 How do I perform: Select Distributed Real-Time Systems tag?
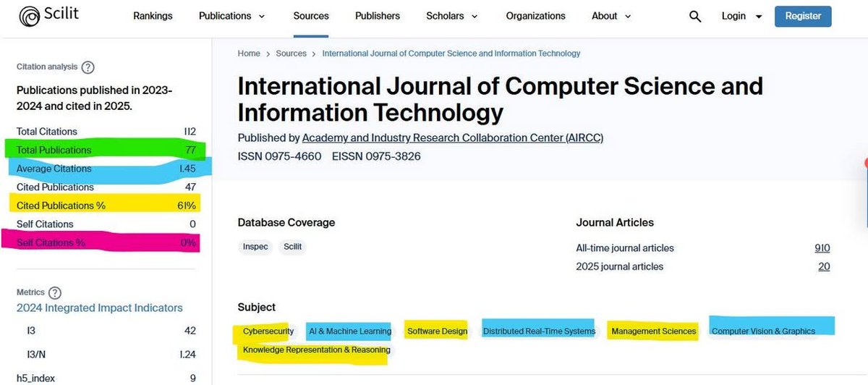coord(539,331)
